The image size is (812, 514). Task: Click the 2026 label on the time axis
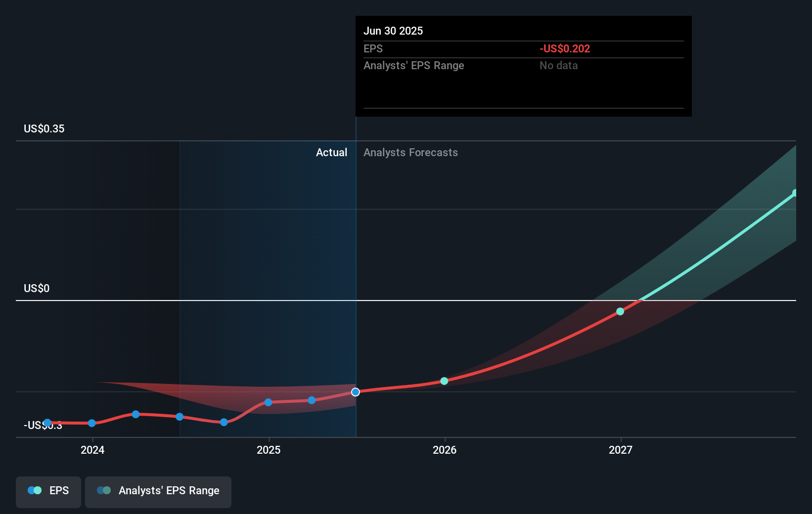point(445,450)
